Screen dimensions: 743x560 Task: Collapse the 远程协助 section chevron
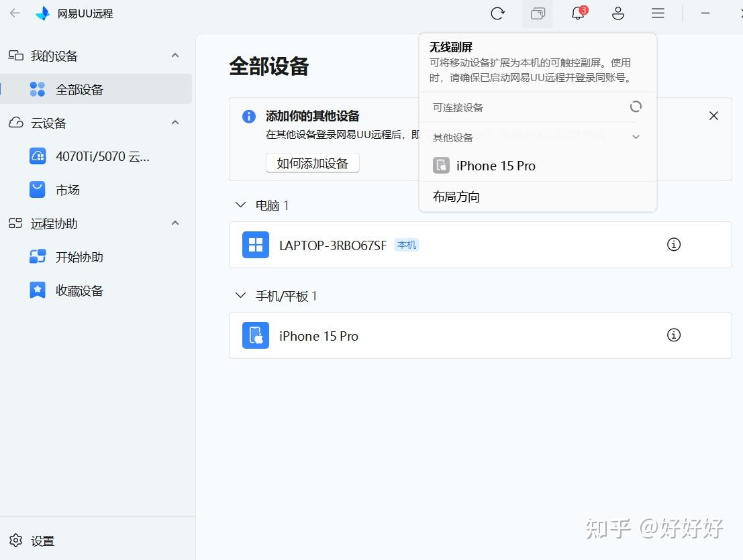pos(175,223)
